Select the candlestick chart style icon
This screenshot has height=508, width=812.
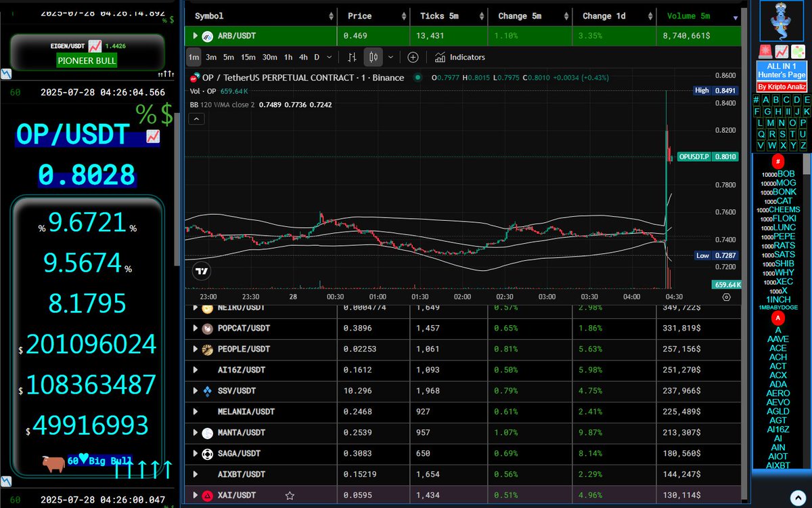(x=374, y=58)
